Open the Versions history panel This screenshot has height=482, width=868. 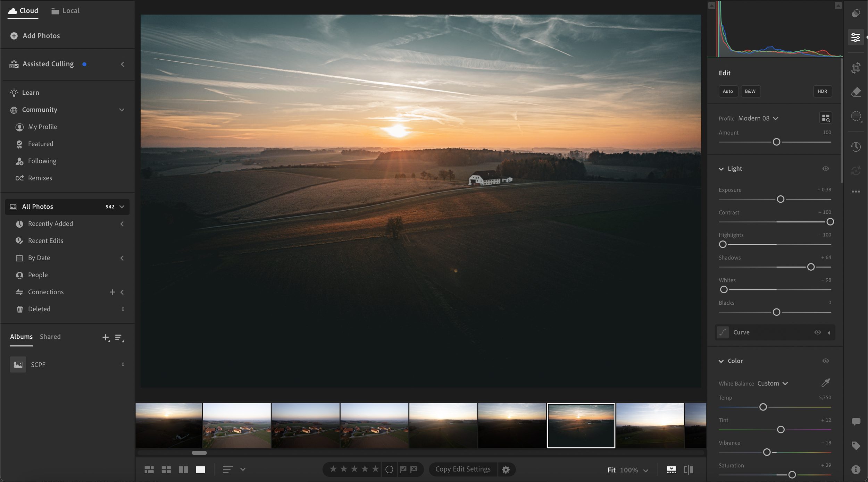click(856, 147)
